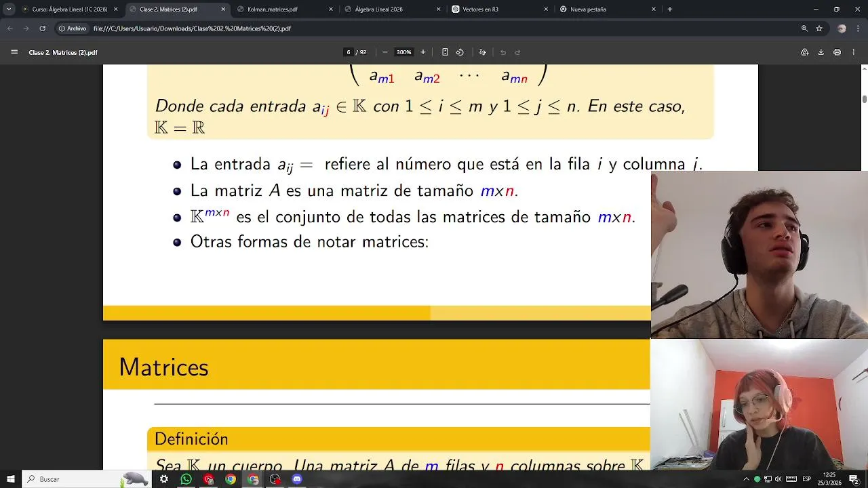
Task: Open the taskbar clock and calendar
Action: point(829,479)
